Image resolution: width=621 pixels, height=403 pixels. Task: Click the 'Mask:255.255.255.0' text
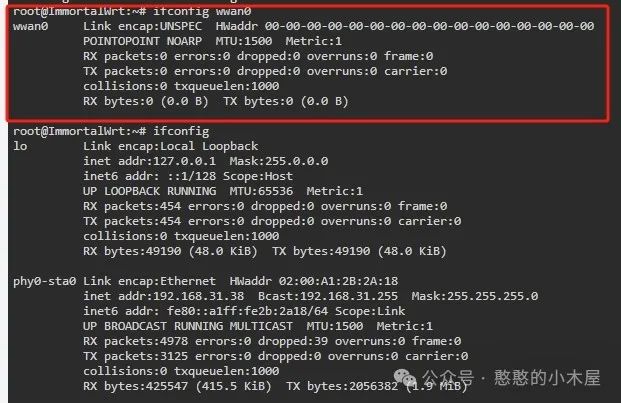(x=475, y=296)
